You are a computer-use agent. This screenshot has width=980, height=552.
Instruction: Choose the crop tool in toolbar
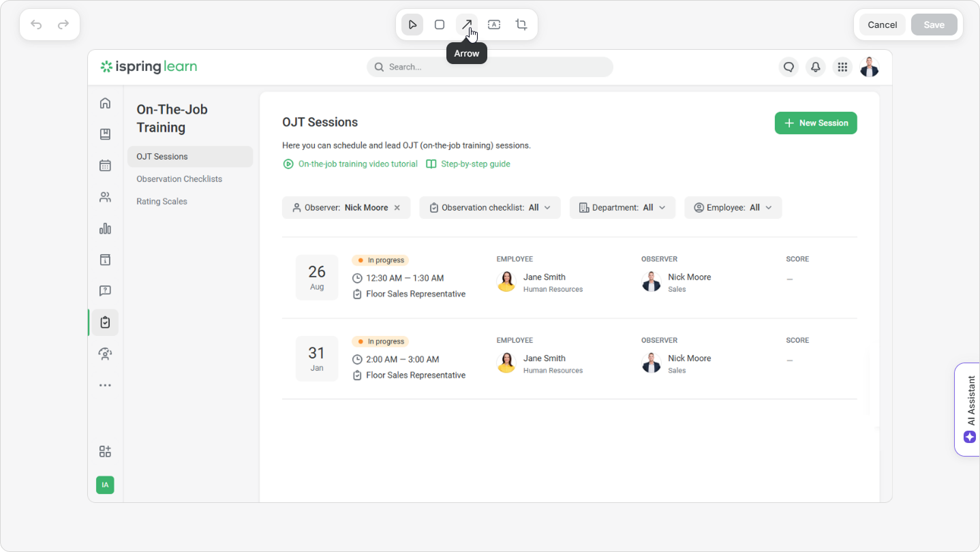point(521,25)
